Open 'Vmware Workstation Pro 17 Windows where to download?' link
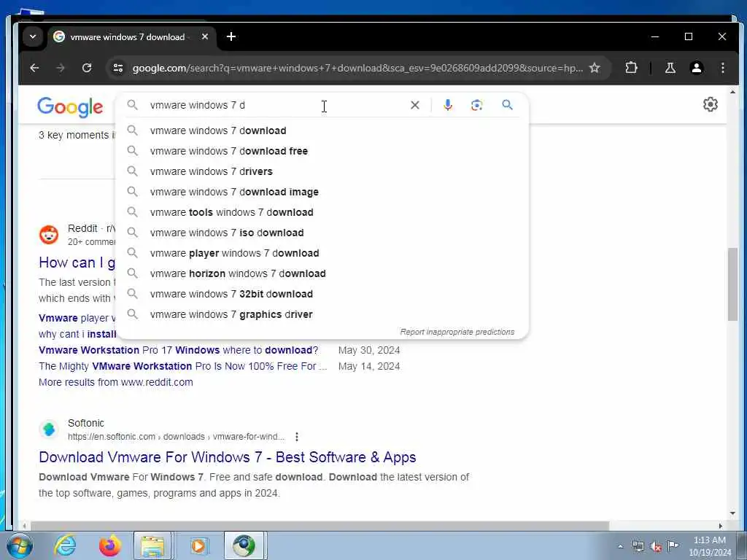This screenshot has height=560, width=747. pyautogui.click(x=178, y=350)
